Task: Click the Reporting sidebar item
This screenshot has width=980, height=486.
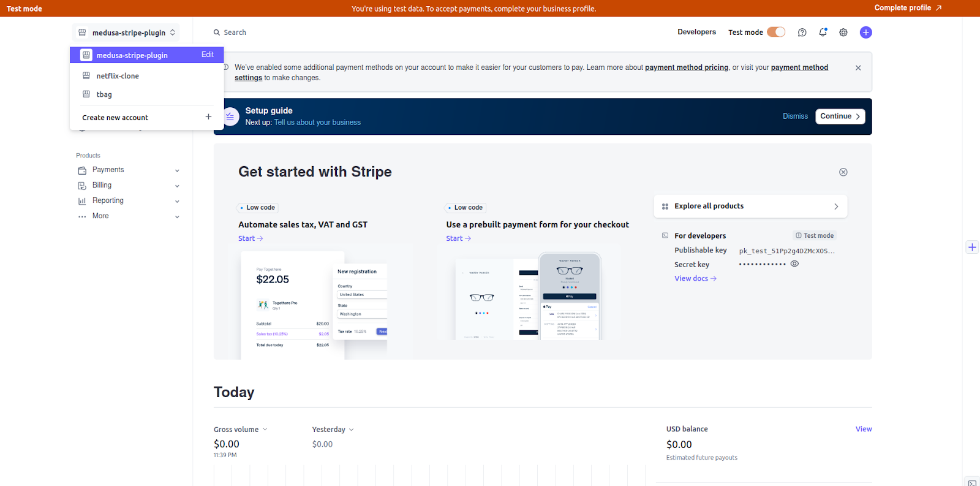Action: [x=129, y=201]
